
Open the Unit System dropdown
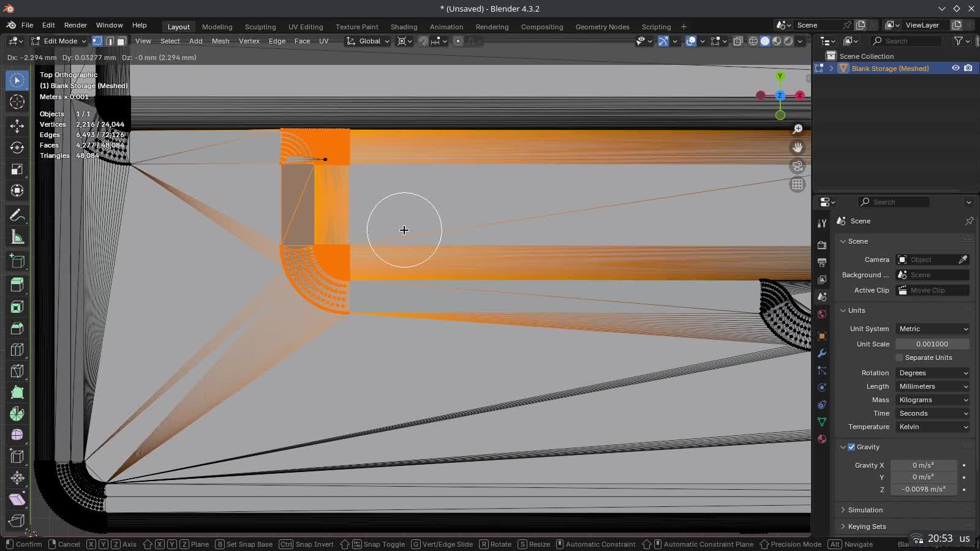coord(932,329)
